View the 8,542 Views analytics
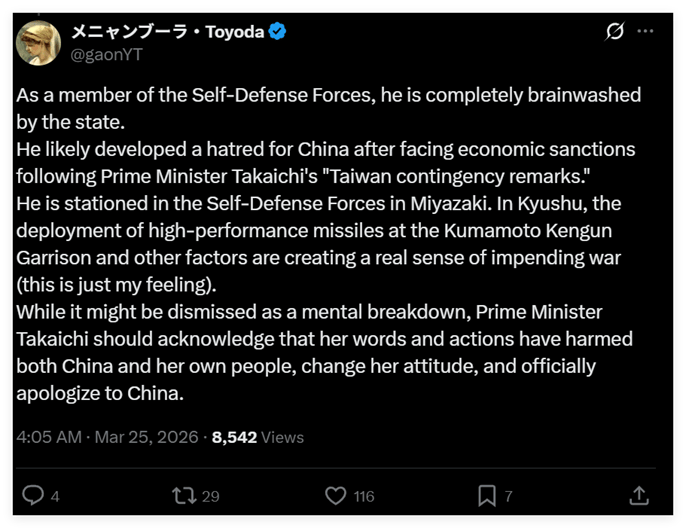 (258, 437)
